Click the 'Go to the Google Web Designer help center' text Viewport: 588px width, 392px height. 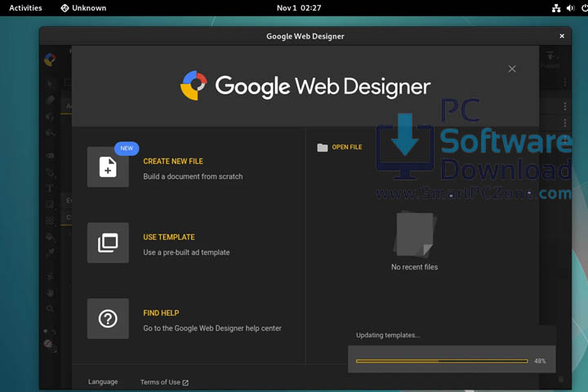[x=212, y=328]
